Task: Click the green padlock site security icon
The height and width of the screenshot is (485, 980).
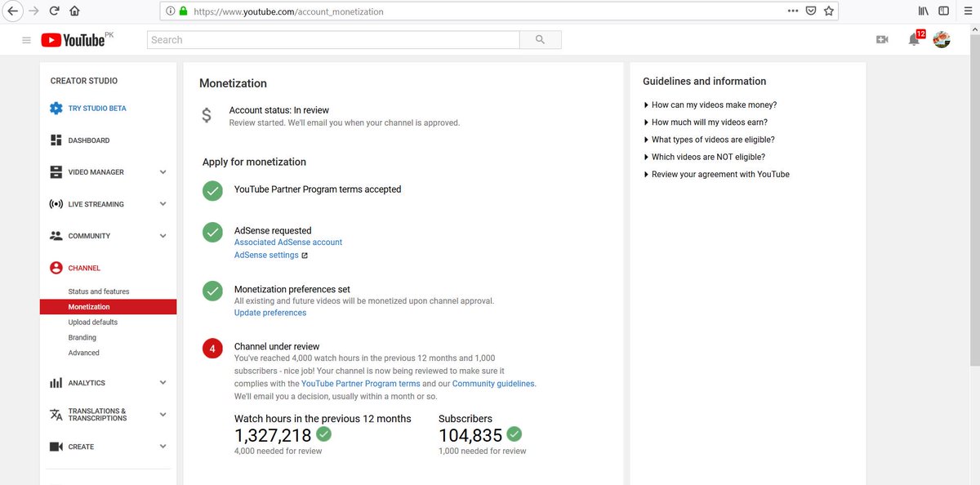Action: pos(183,11)
